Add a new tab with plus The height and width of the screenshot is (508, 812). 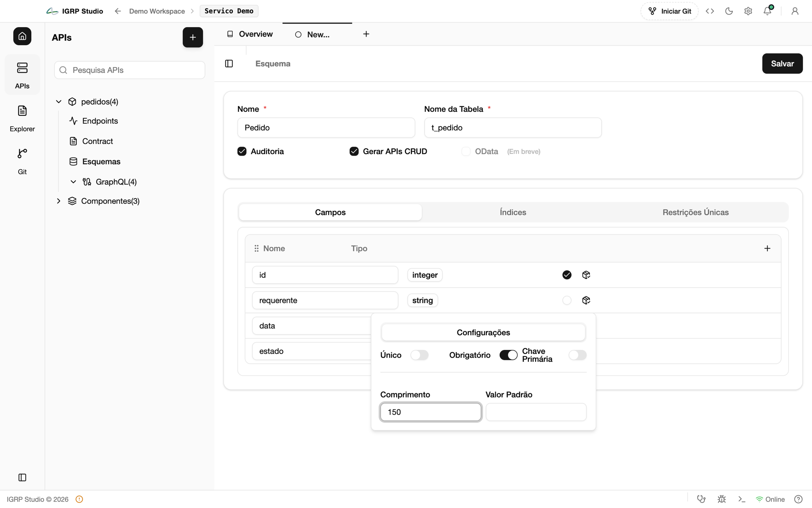[366, 34]
